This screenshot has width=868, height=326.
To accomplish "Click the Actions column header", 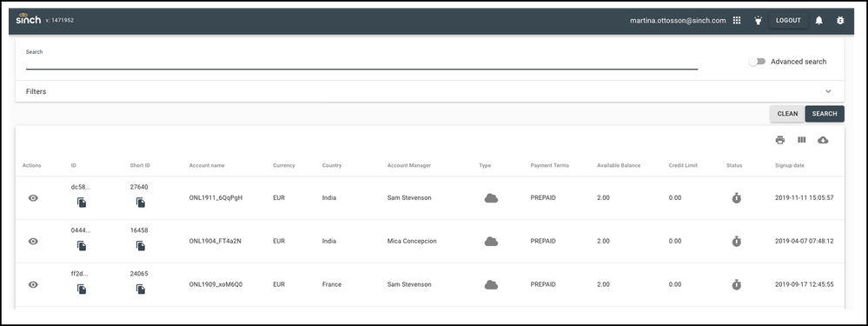I will click(x=31, y=165).
